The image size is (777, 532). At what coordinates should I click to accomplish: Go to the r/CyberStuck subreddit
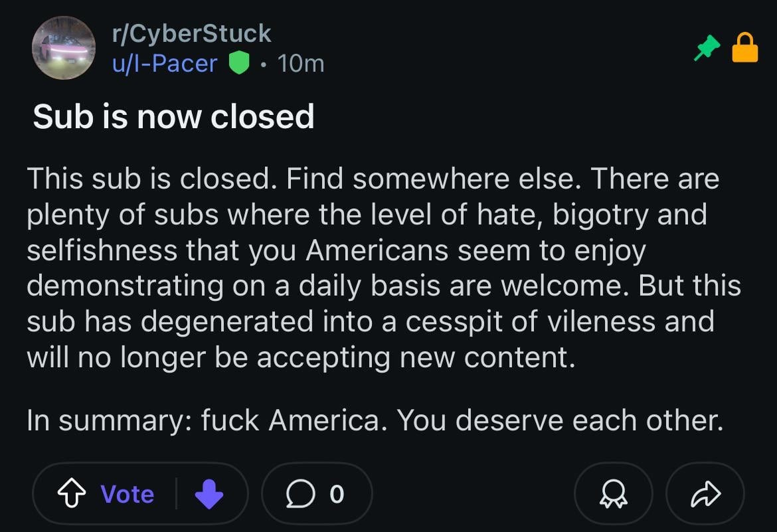[x=193, y=33]
